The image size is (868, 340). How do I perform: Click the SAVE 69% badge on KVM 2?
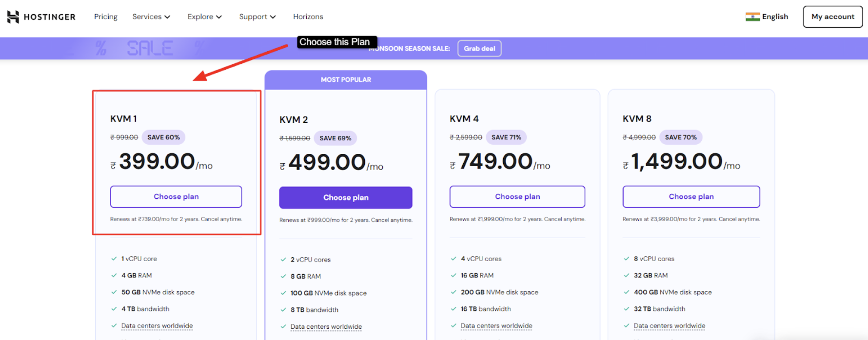pyautogui.click(x=335, y=138)
